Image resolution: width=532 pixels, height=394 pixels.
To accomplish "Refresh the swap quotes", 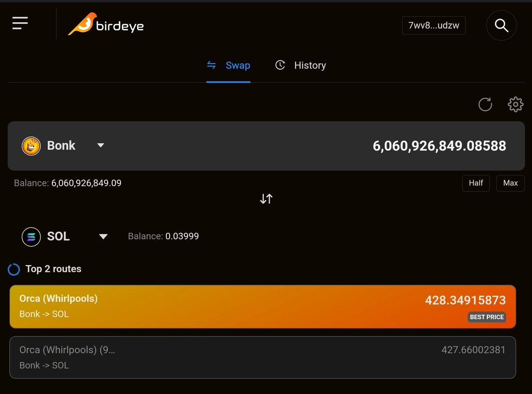I will click(485, 105).
